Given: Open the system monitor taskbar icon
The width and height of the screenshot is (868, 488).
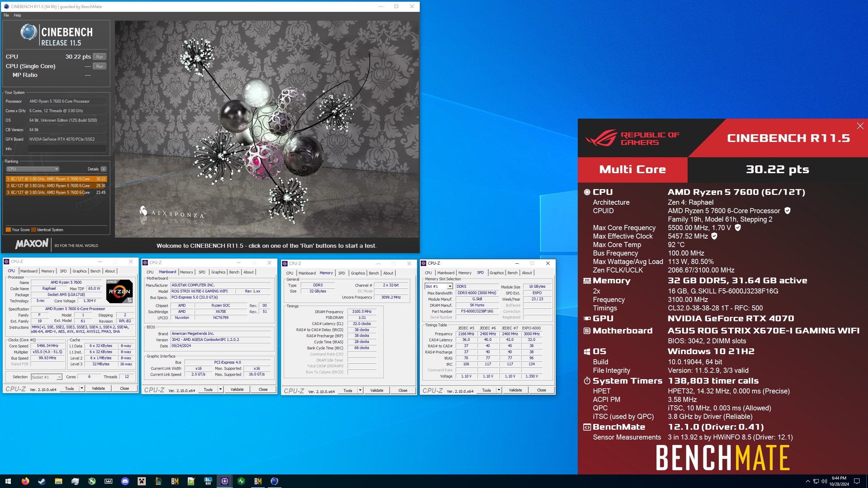Looking at the screenshot, I should (75, 481).
